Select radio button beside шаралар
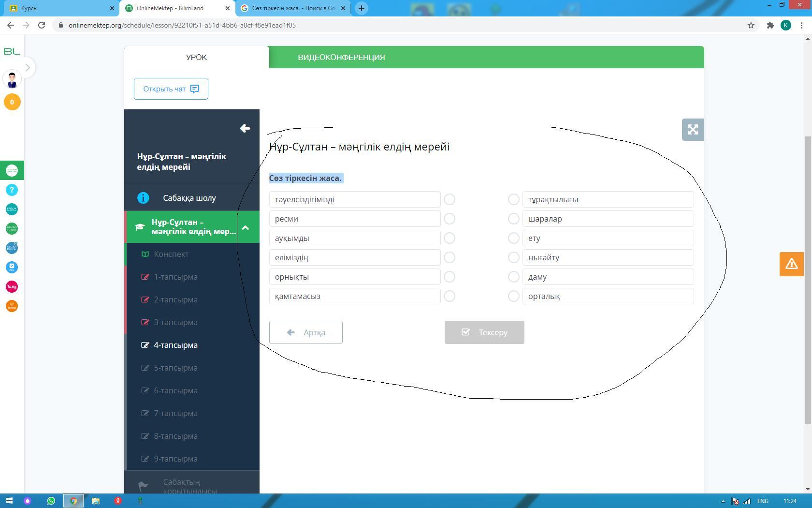Viewport: 812px width, 508px height. click(513, 219)
